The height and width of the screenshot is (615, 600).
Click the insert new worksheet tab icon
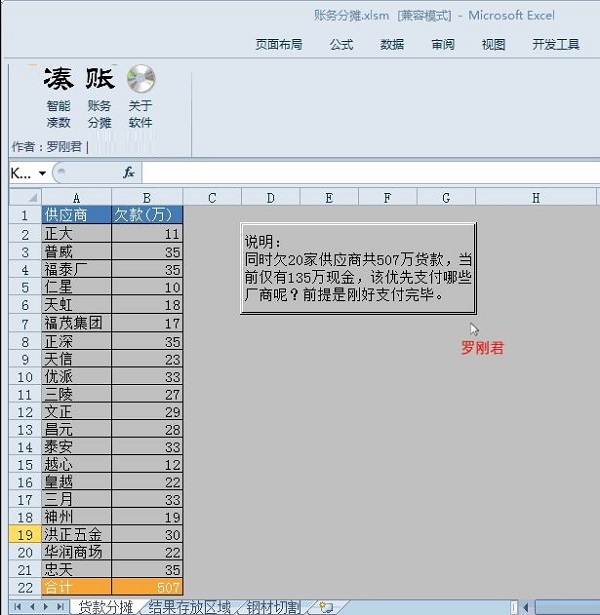tap(325, 607)
